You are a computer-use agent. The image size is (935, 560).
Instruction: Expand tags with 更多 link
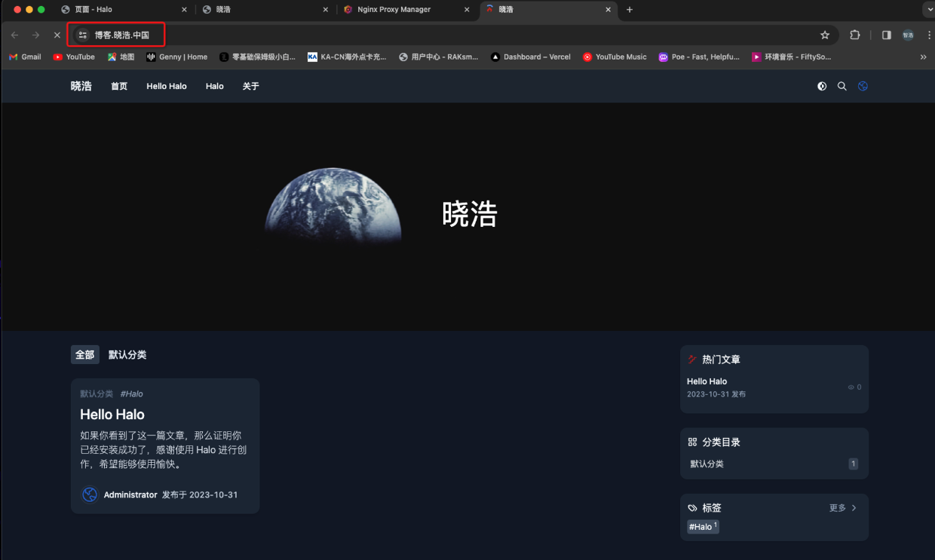[x=842, y=508]
